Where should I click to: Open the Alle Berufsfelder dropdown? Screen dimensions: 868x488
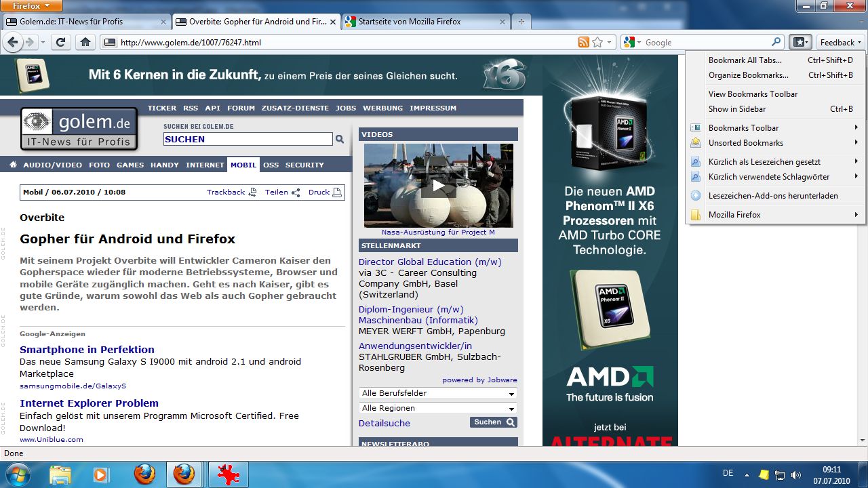coord(437,393)
